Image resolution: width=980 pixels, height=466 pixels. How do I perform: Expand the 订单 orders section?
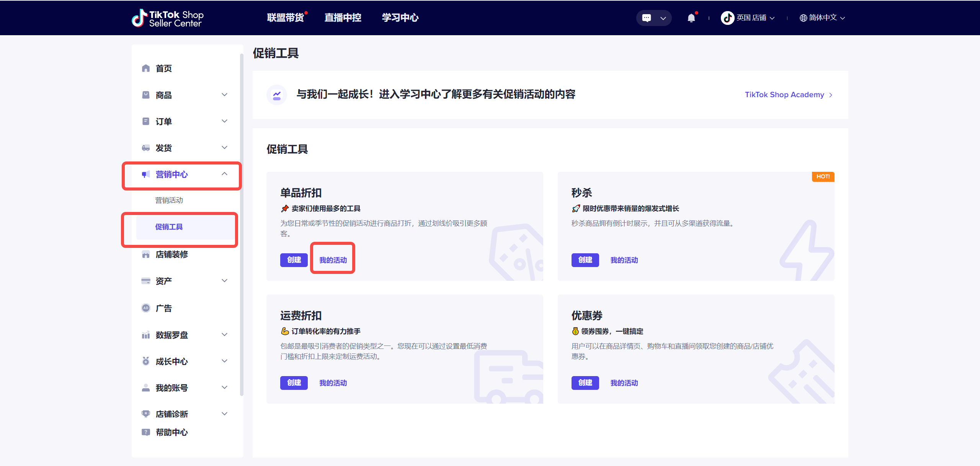pos(224,121)
